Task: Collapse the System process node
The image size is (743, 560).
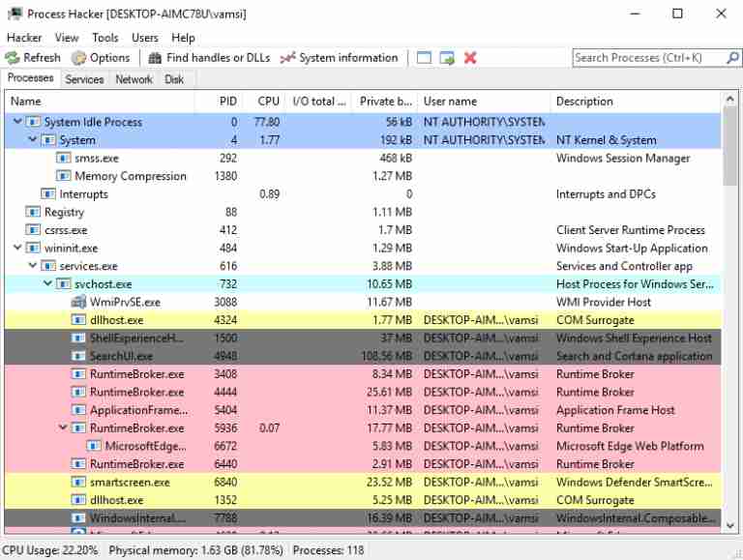Action: [x=33, y=139]
